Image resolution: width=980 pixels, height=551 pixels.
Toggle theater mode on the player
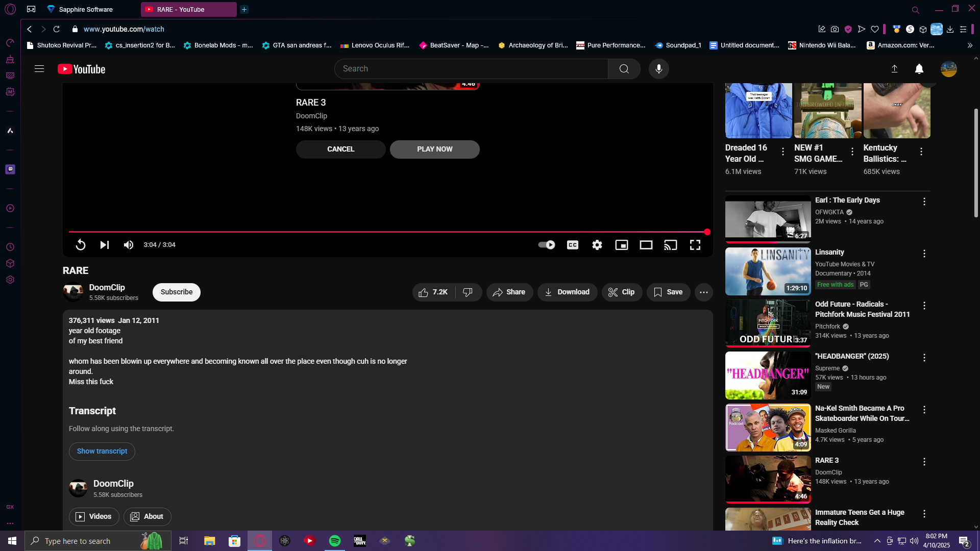646,245
